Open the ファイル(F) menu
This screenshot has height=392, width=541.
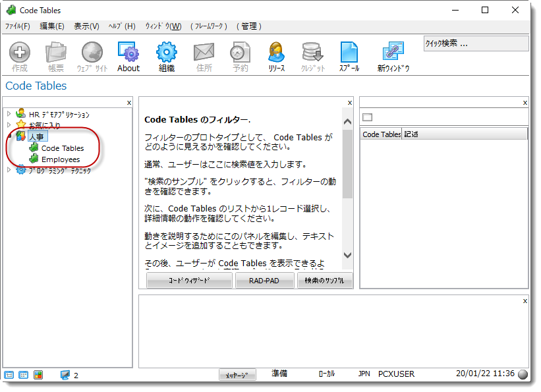[18, 26]
